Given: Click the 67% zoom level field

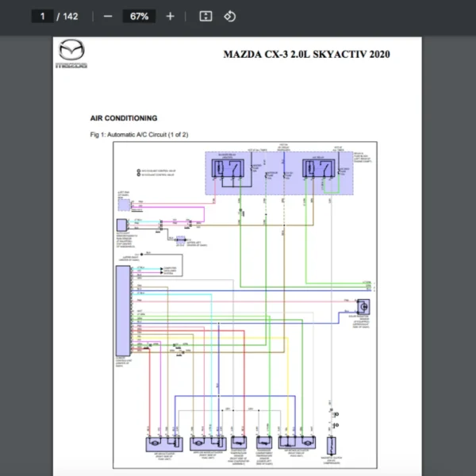Looking at the screenshot, I should click(x=139, y=16).
